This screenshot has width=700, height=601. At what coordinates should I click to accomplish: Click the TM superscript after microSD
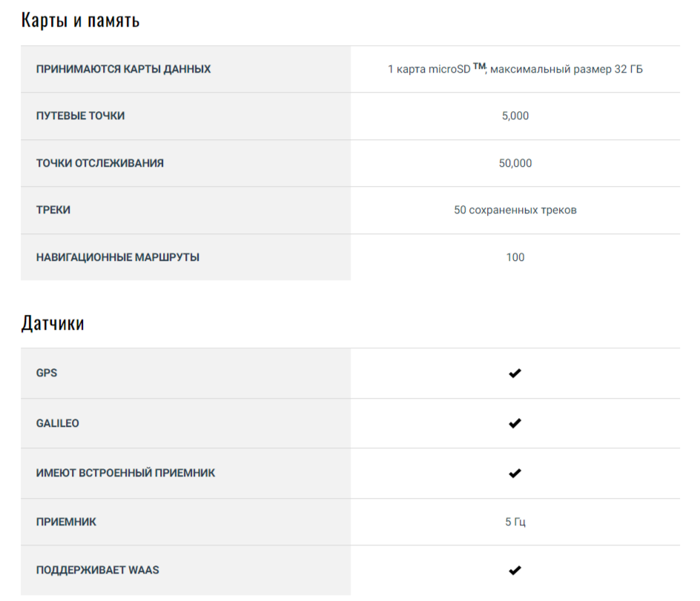click(x=479, y=66)
